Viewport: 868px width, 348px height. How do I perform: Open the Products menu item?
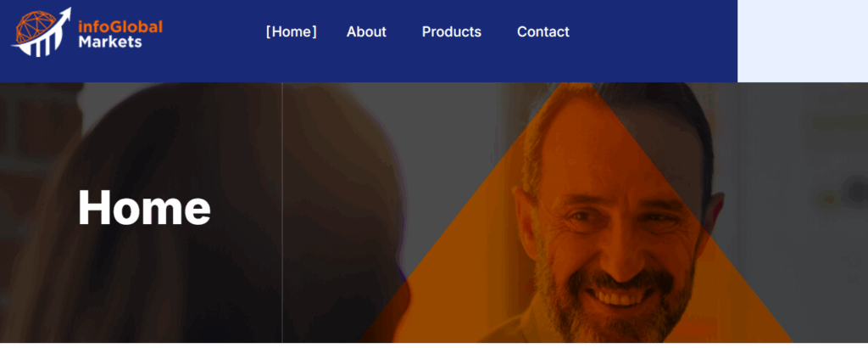[452, 31]
